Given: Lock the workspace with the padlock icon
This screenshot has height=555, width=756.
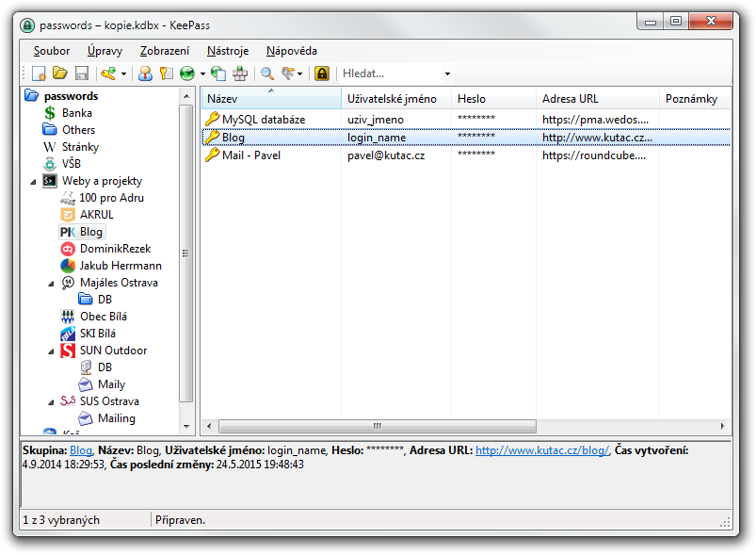Looking at the screenshot, I should [322, 73].
